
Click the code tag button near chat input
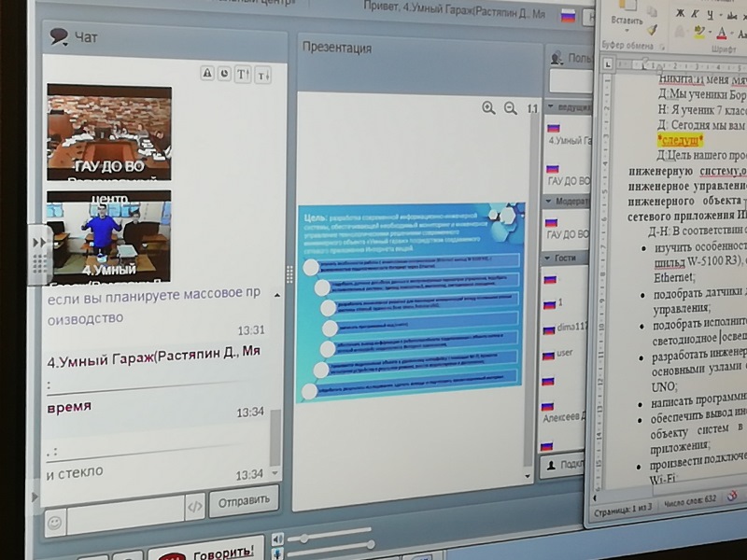194,508
